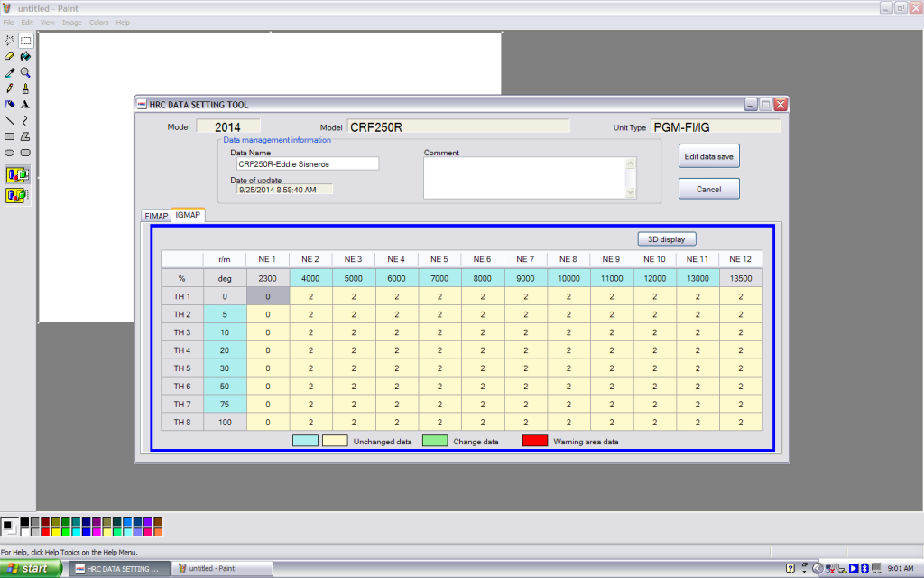Click the help question mark taskbar icon

[790, 569]
